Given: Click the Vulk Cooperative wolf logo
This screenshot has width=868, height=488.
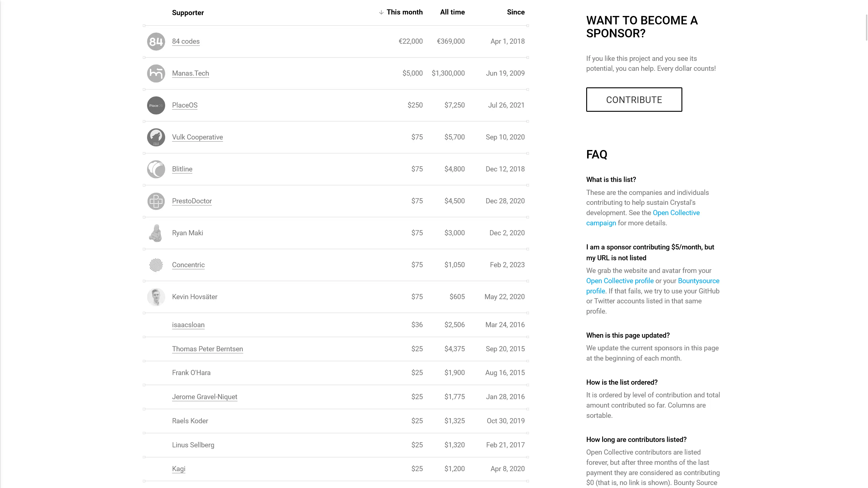Looking at the screenshot, I should click(156, 137).
